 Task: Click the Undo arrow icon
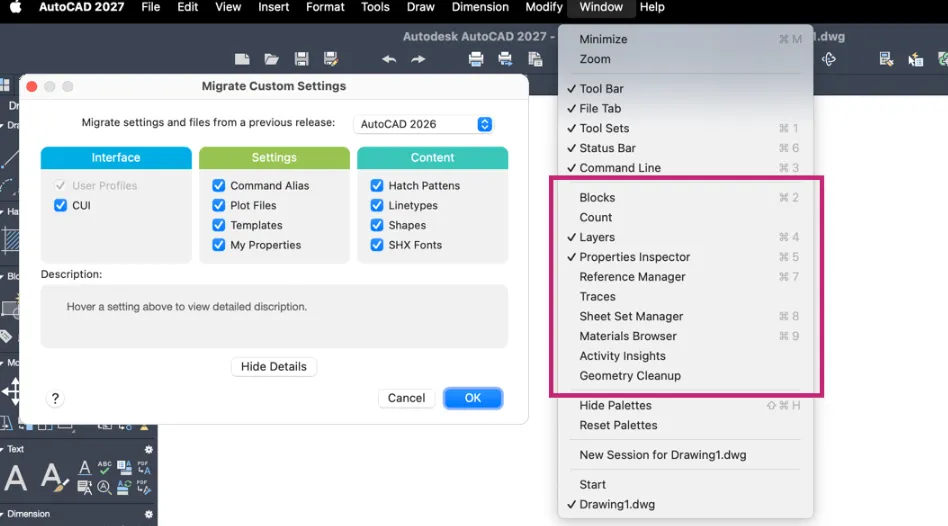pos(389,59)
